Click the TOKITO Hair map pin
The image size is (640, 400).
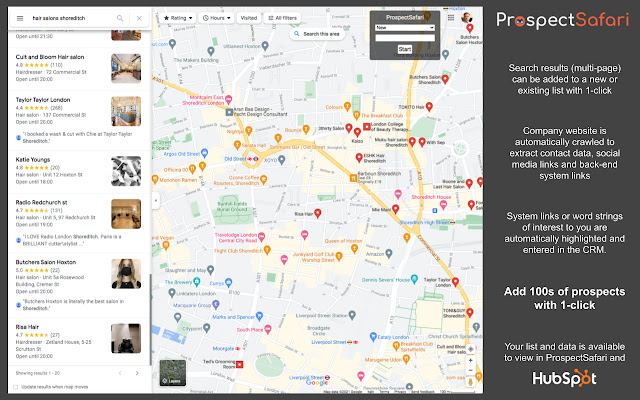point(429,107)
